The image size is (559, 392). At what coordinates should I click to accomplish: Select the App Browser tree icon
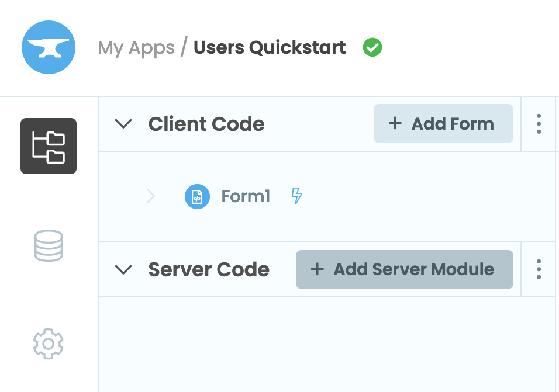[x=49, y=146]
